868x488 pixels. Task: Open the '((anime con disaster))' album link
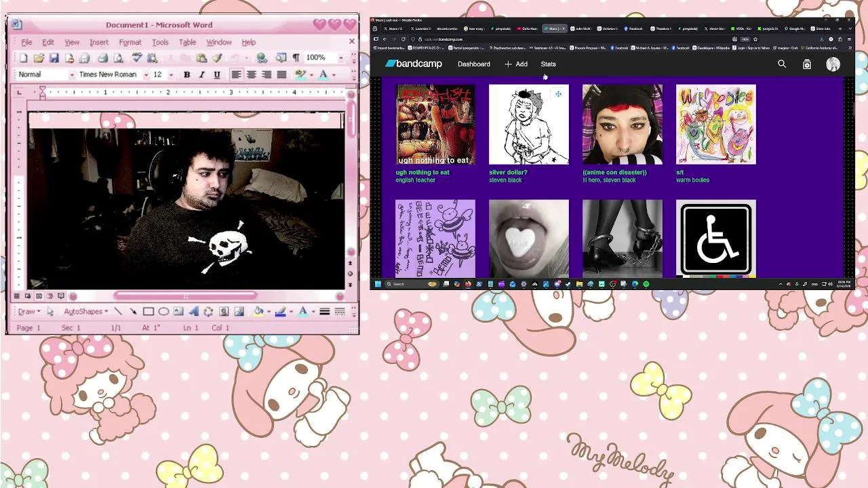(614, 172)
